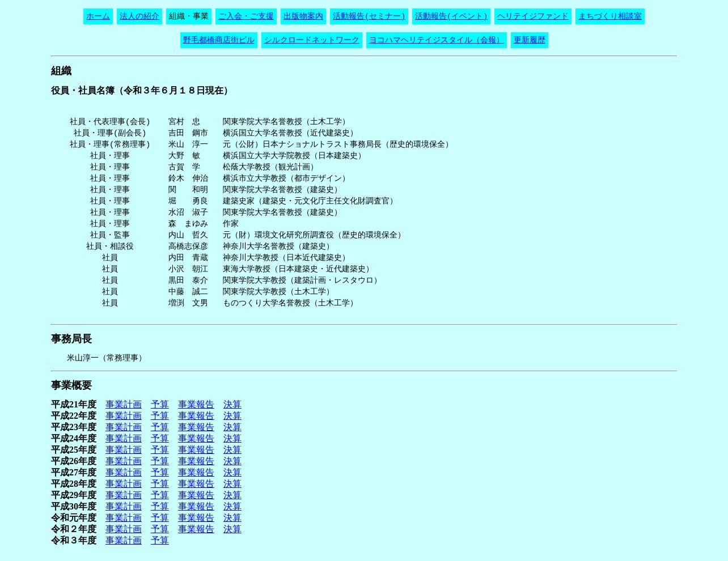Viewport: 728px width, 561px height.
Task: Click 東海大学教授（日本建築史・近代建築史） text
Action: [298, 269]
